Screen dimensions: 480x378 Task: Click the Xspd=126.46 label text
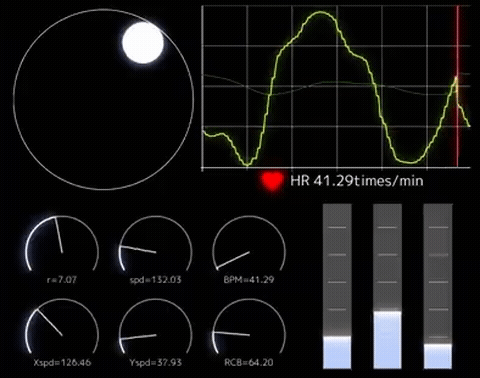pyautogui.click(x=62, y=362)
